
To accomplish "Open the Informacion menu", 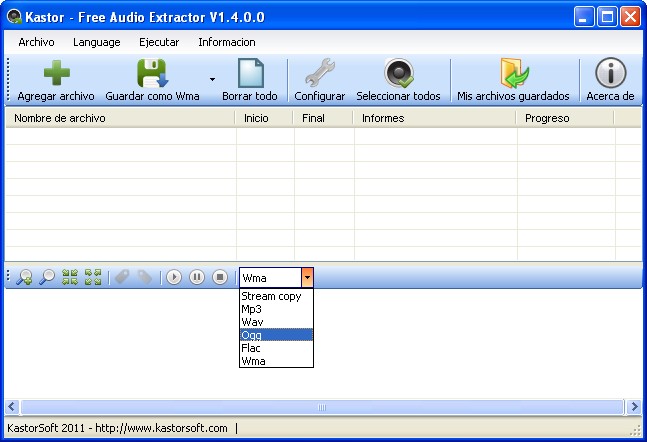I will coord(227,42).
